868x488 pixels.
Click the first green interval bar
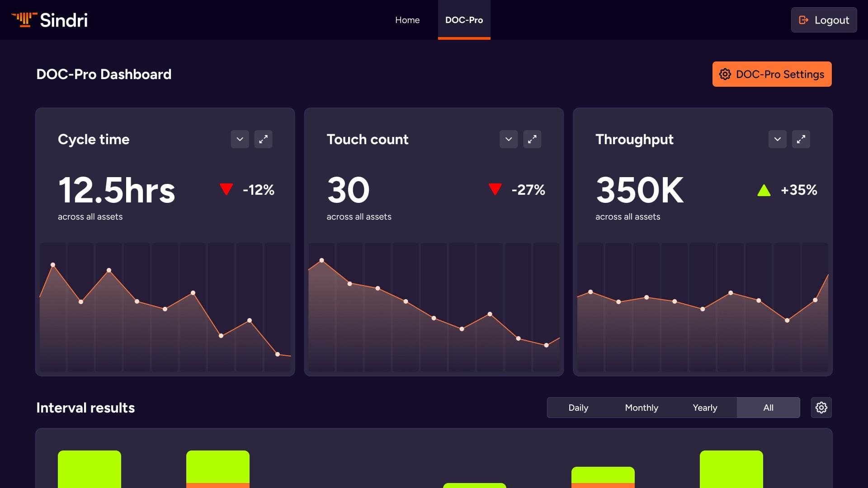coord(90,469)
